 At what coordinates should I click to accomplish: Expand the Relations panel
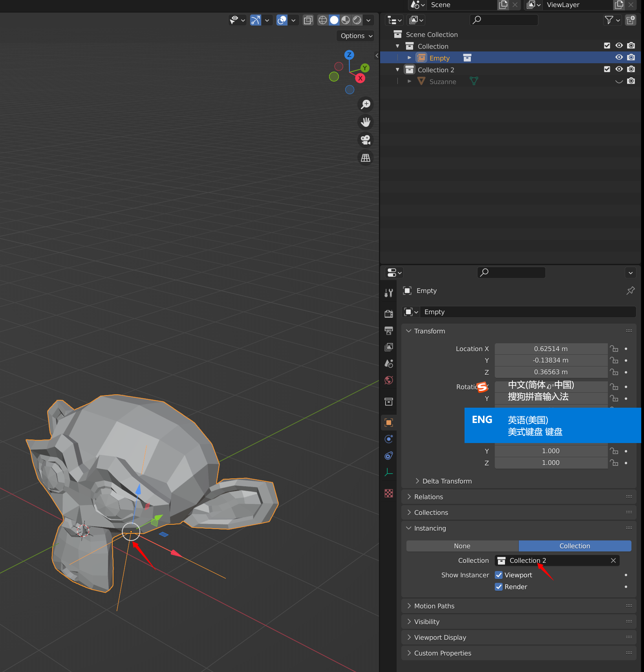519,497
